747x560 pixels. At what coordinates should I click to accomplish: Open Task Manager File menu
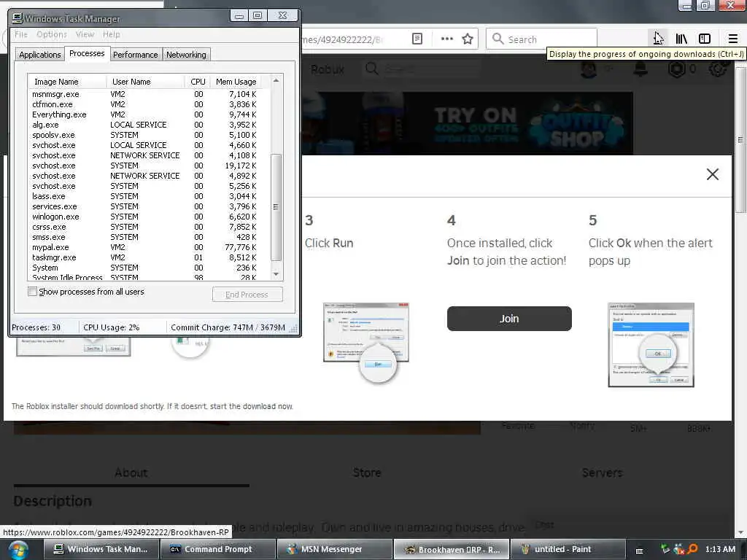(x=21, y=34)
